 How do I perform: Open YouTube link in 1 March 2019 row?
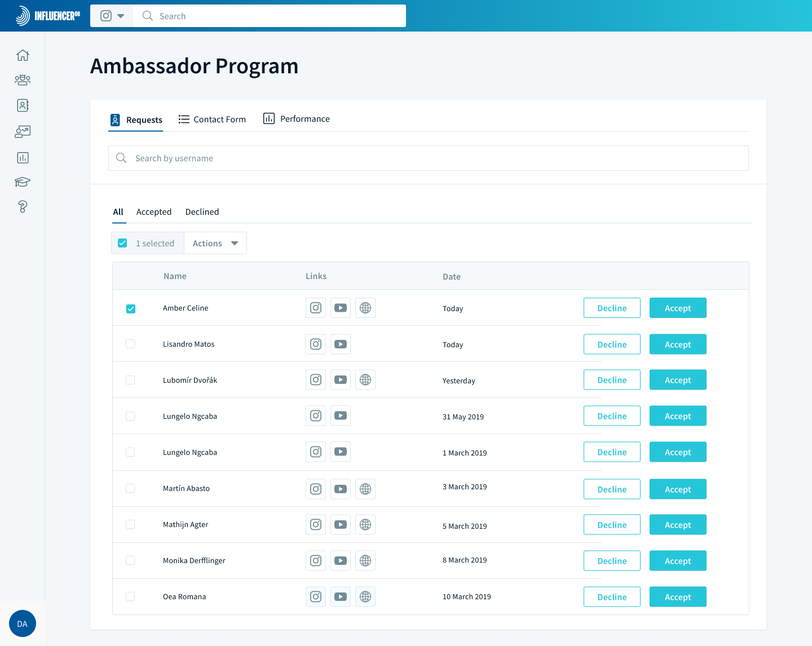pos(341,452)
